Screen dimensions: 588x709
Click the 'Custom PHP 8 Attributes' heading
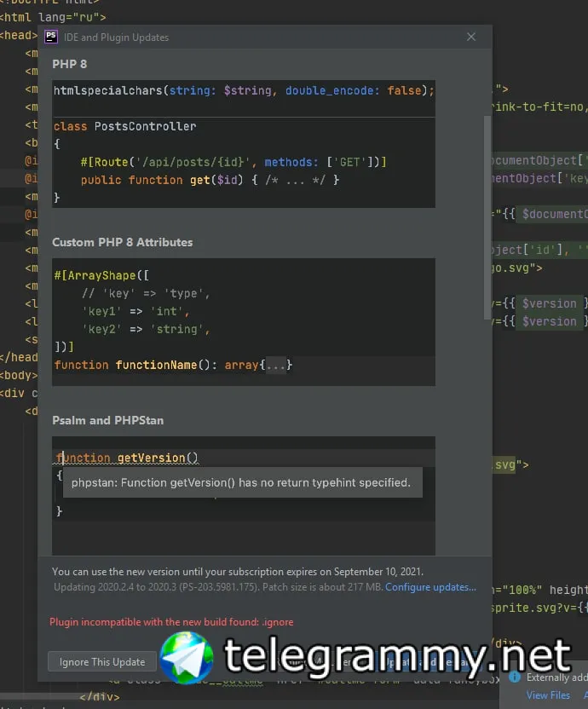(x=122, y=242)
